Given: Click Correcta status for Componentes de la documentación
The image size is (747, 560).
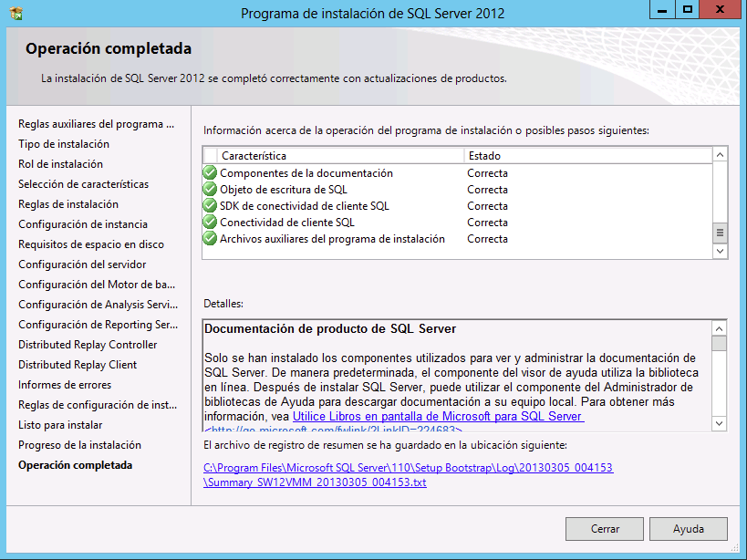Looking at the screenshot, I should [487, 173].
